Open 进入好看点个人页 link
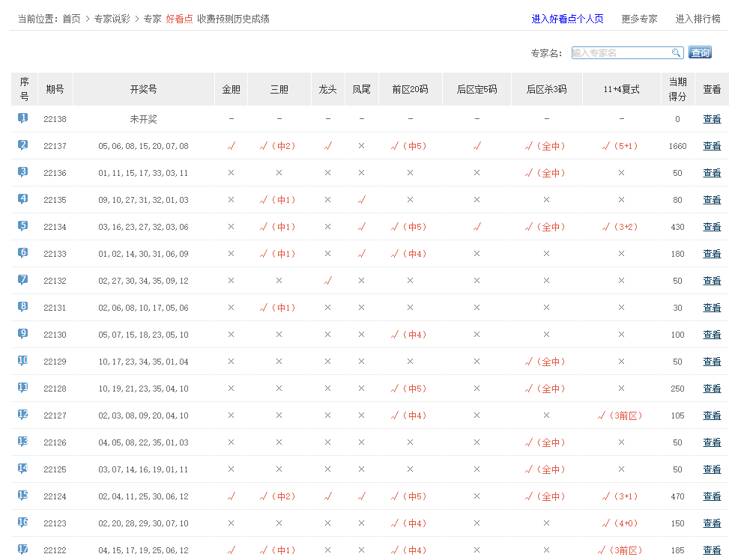Viewport: 729px width, 560px height. [x=567, y=19]
